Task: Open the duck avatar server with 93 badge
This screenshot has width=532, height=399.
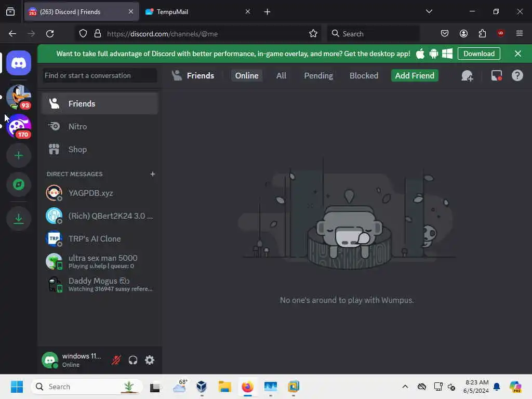Action: point(19,97)
